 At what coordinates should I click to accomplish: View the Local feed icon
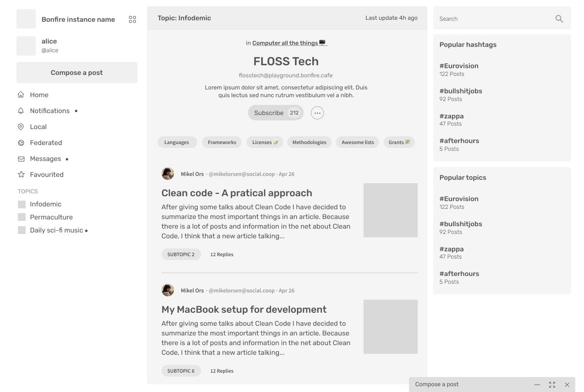[22, 127]
